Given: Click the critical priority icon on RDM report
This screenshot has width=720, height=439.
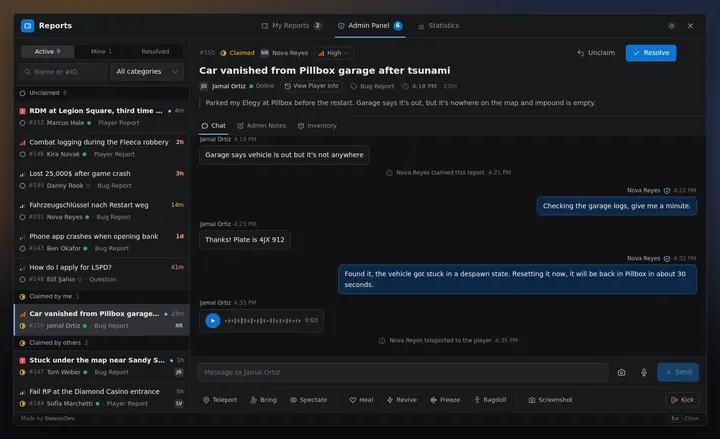Looking at the screenshot, I should [x=22, y=111].
